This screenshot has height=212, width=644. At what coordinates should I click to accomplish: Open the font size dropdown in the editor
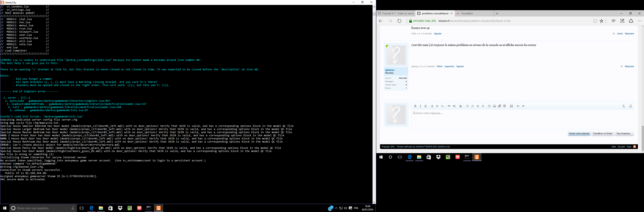[x=437, y=106]
